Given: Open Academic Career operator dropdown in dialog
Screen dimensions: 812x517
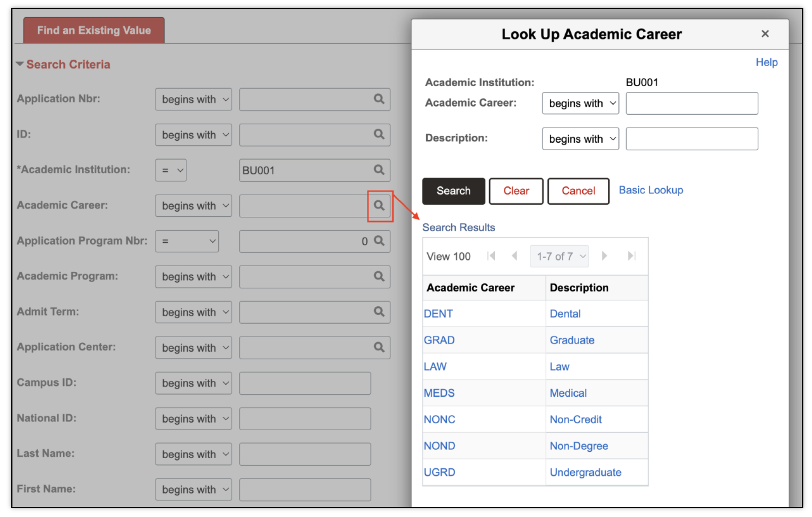Looking at the screenshot, I should point(580,103).
